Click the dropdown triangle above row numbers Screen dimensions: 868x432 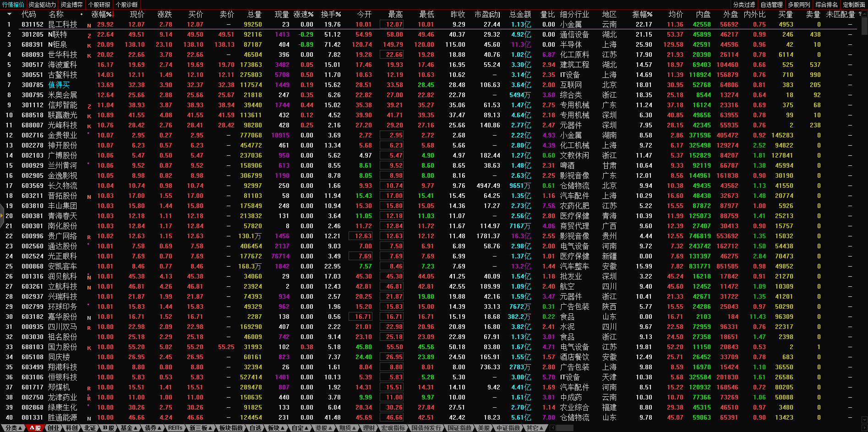(9, 14)
